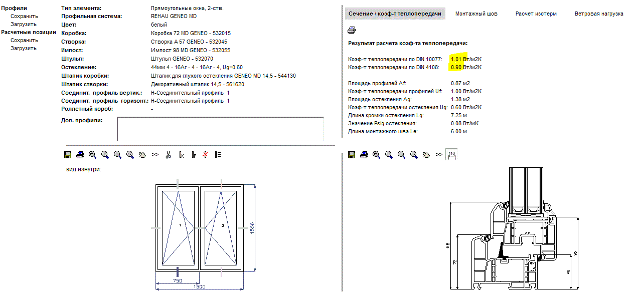Select the pan hand tool in section toolbar
This screenshot has height=296, width=644.
pyautogui.click(x=426, y=155)
